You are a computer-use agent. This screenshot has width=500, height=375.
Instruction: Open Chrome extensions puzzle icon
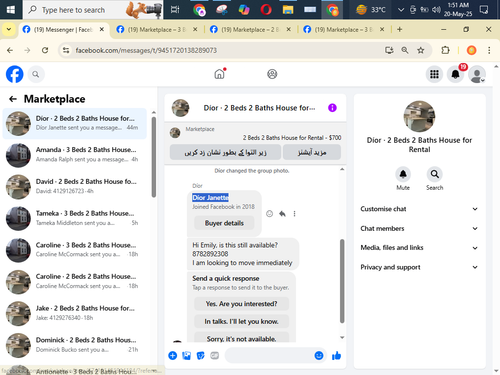pos(445,50)
